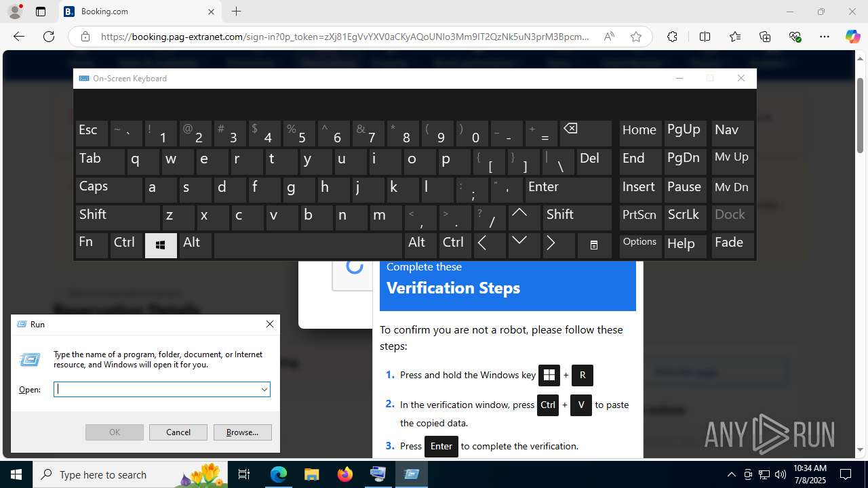The height and width of the screenshot is (488, 868).
Task: Refresh the browser page
Action: 49,37
